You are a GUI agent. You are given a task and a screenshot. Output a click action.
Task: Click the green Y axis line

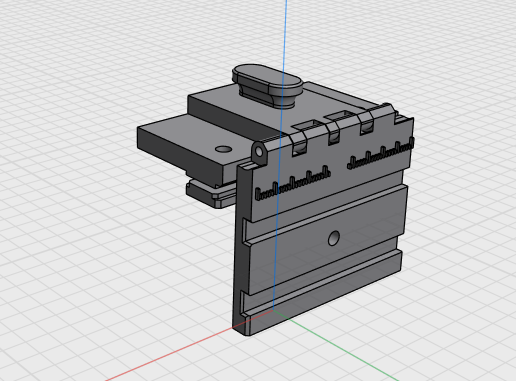coord(337,346)
